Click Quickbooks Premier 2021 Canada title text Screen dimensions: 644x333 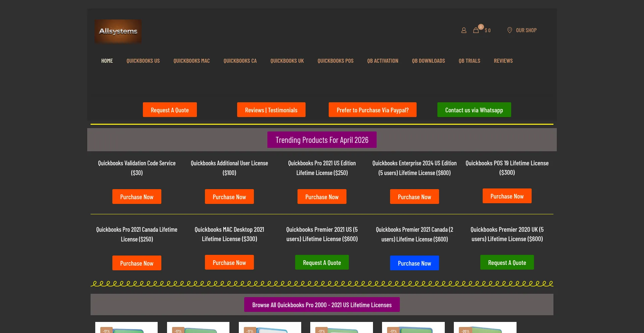415,234
